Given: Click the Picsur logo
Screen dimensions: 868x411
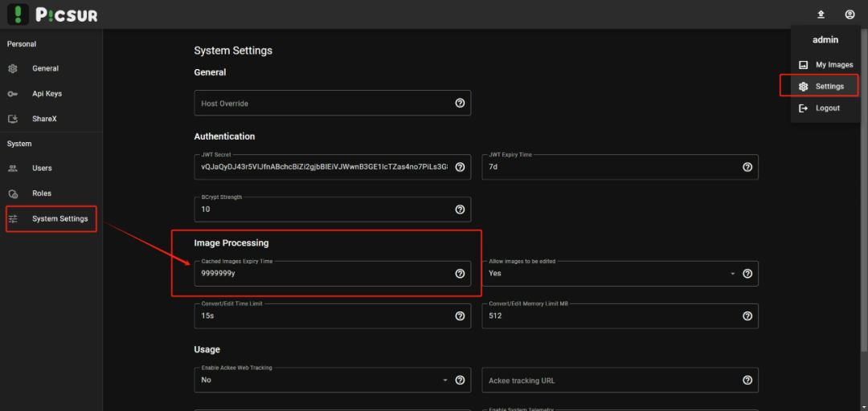Looking at the screenshot, I should coord(52,14).
